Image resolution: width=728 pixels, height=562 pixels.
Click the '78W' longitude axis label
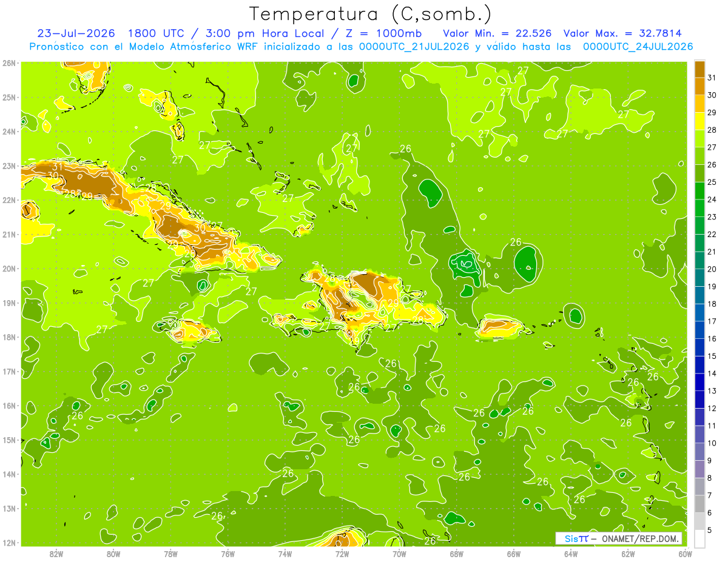170,554
